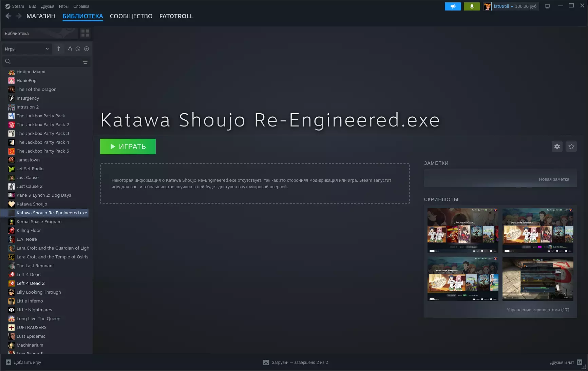Switch to the МАГАЗИН tab
Screen dimensions: 588x371
(x=41, y=16)
